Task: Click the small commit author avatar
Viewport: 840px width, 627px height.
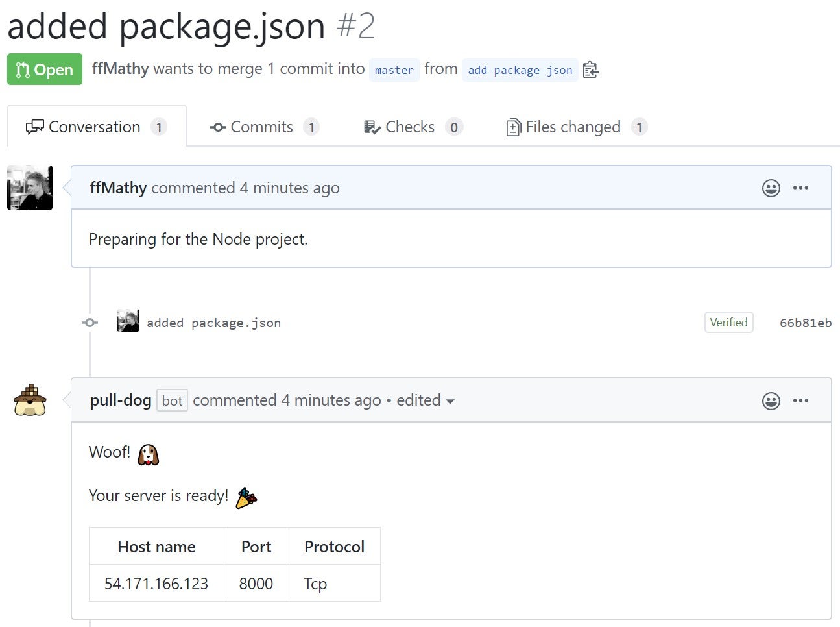Action: coord(128,322)
